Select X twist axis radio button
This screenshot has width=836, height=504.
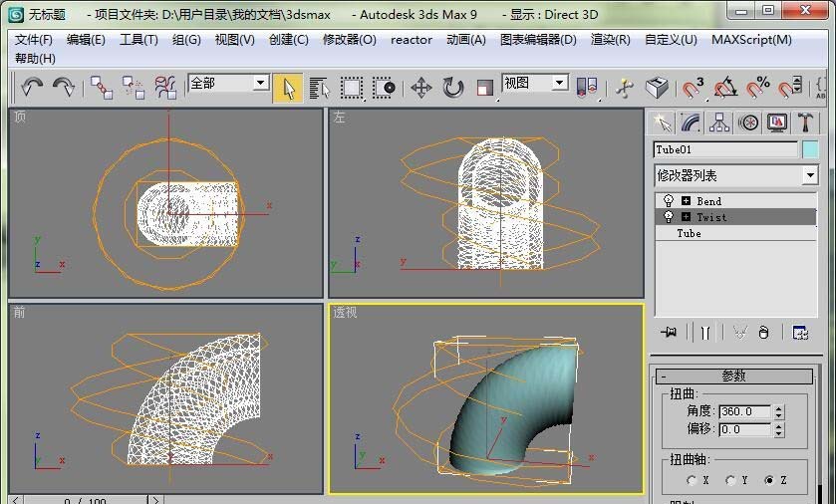coord(693,480)
